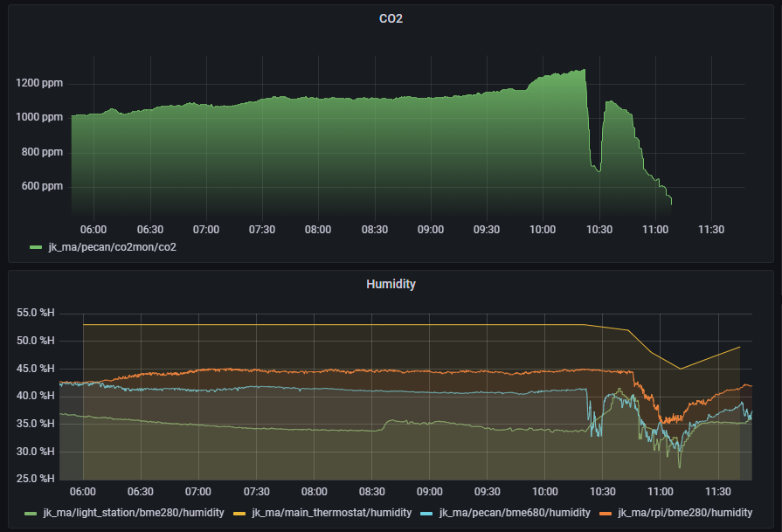Image resolution: width=782 pixels, height=532 pixels.
Task: Click the 25.0 %H axis label
Action: [34, 478]
